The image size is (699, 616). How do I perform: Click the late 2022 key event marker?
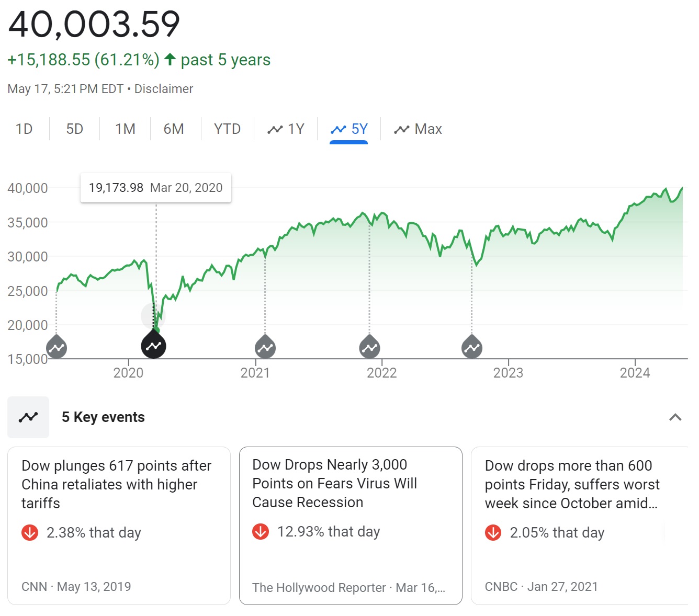pos(472,347)
